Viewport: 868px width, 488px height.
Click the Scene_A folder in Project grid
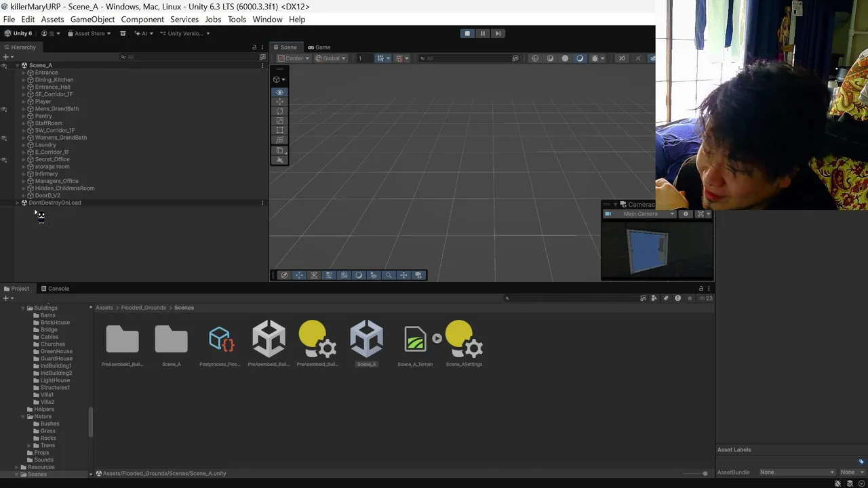click(x=171, y=340)
